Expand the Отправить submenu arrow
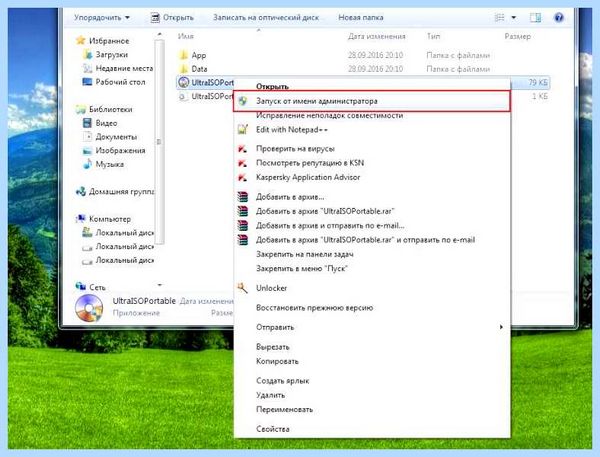The width and height of the screenshot is (600, 457). [x=501, y=327]
